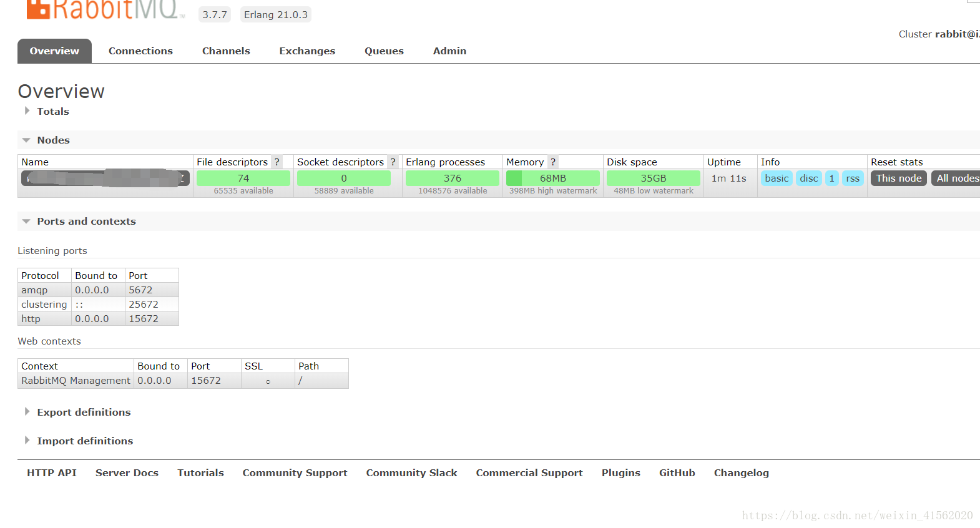Click the 0 socket descriptors bar
Screen dimensions: 980x528
[x=344, y=178]
